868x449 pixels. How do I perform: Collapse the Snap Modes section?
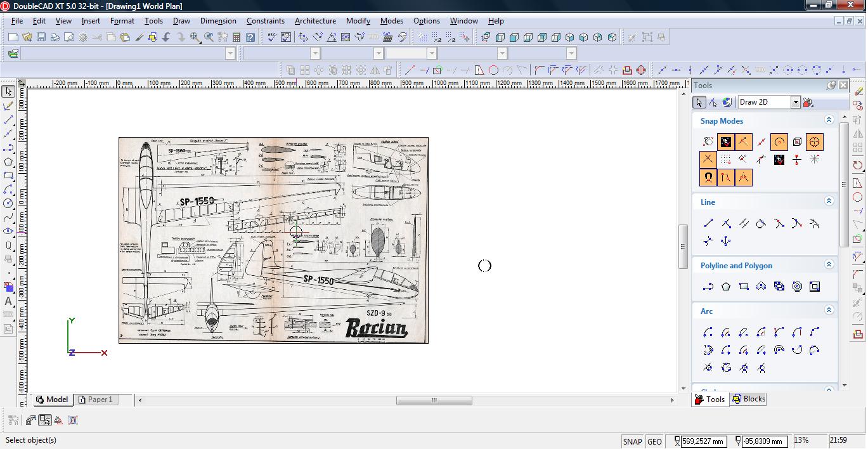click(x=829, y=120)
